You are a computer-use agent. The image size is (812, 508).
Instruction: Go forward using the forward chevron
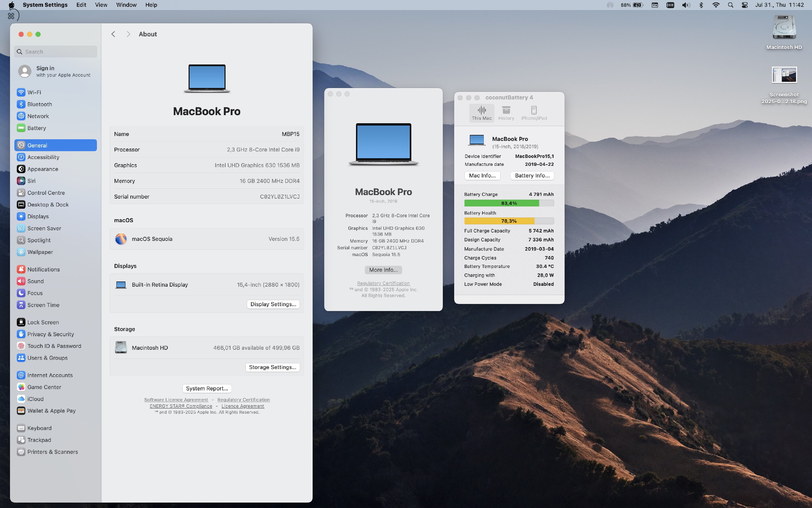tap(128, 34)
